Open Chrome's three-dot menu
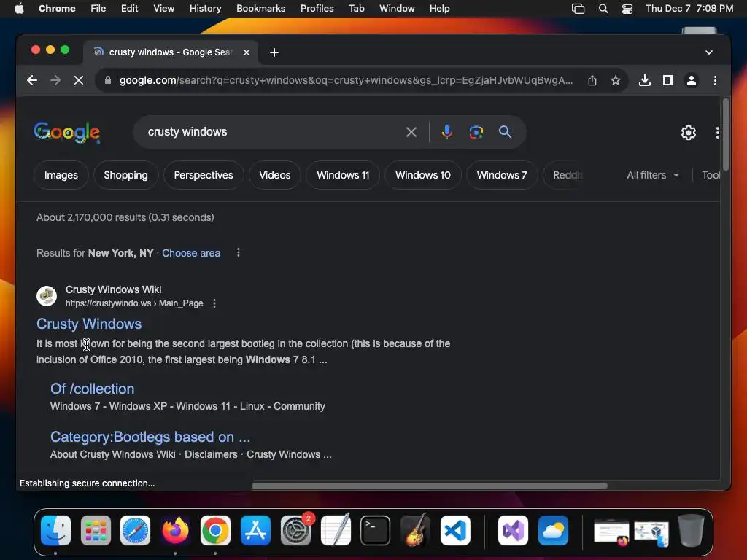The height and width of the screenshot is (560, 747). pyautogui.click(x=715, y=80)
